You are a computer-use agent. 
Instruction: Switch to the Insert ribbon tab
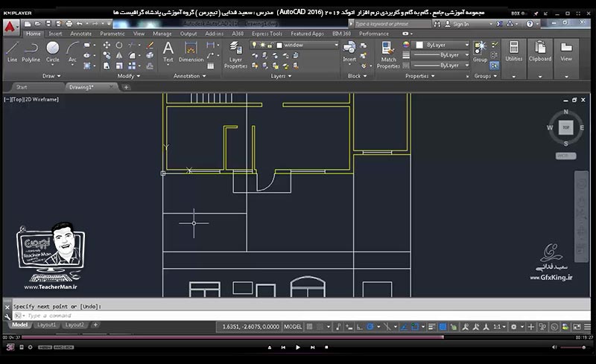pos(55,33)
